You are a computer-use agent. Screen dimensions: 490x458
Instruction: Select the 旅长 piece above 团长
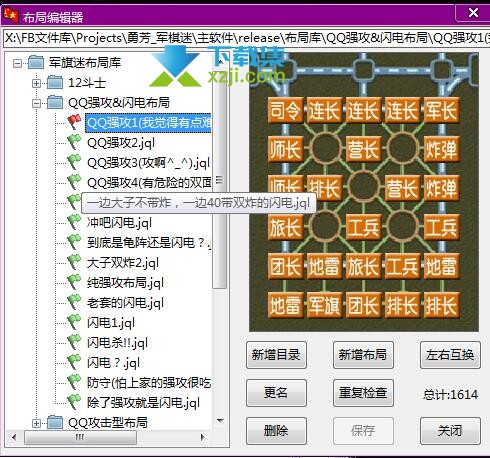click(285, 227)
